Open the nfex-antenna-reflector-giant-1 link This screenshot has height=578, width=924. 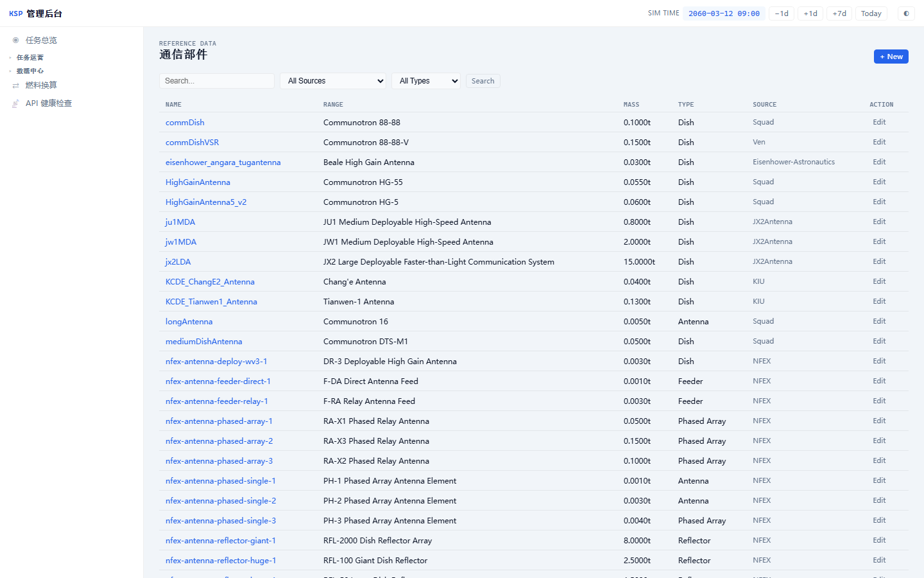point(221,540)
